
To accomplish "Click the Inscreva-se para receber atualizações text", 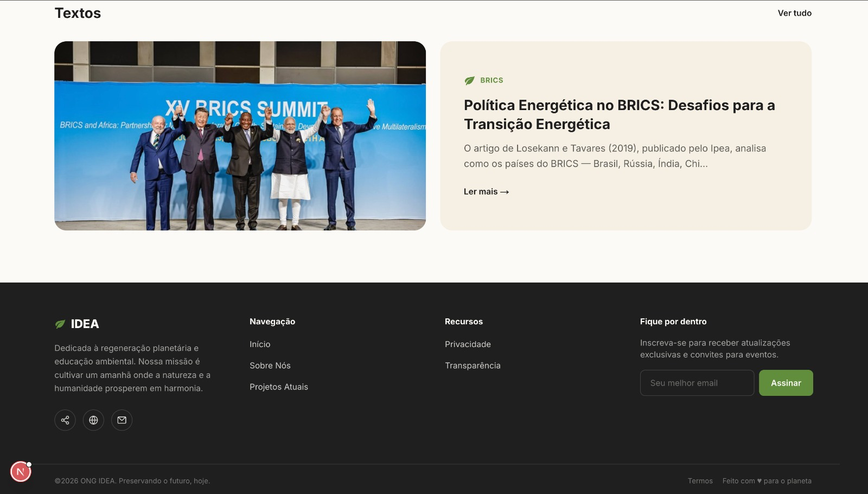I will click(x=715, y=349).
